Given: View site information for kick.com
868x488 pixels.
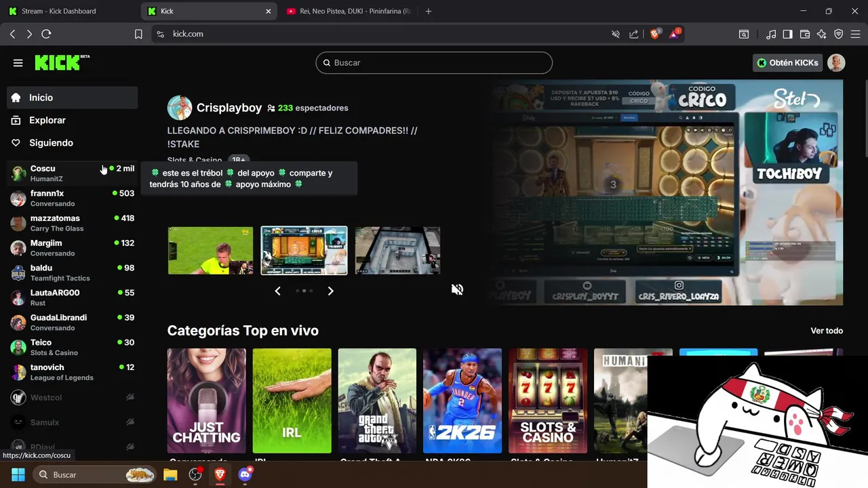Looking at the screenshot, I should click(160, 34).
